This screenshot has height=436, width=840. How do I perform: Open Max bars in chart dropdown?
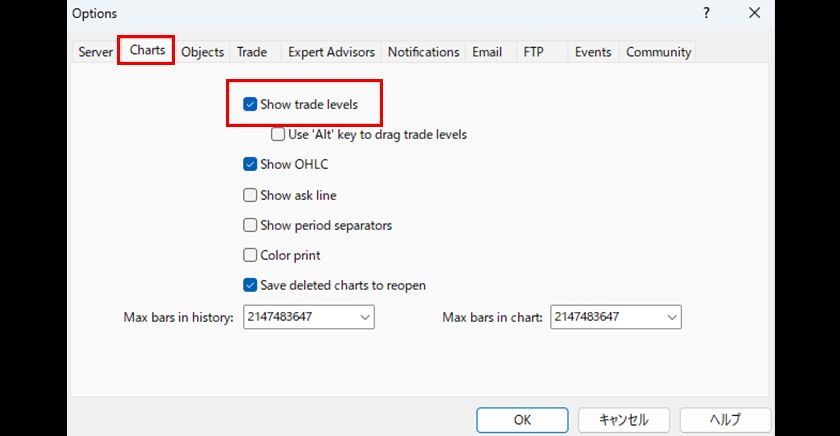tap(670, 317)
